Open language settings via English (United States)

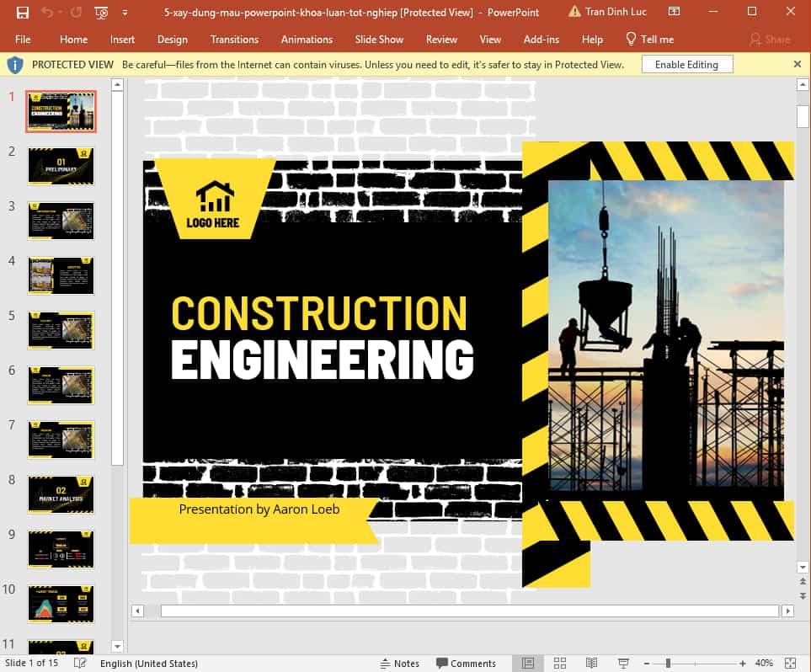[x=148, y=663]
